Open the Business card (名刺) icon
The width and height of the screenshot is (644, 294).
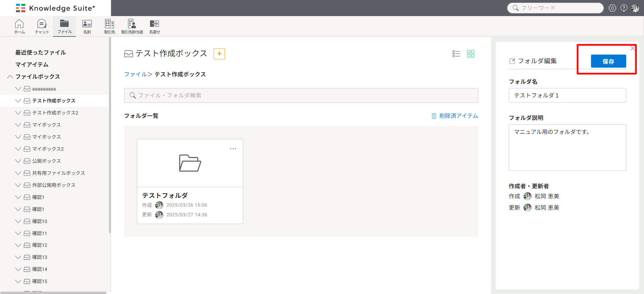(x=87, y=26)
